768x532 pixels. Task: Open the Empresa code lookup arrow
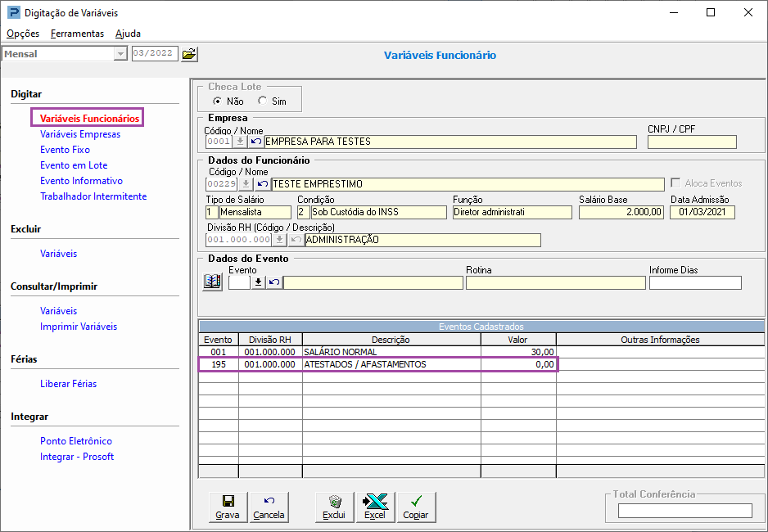pos(241,142)
